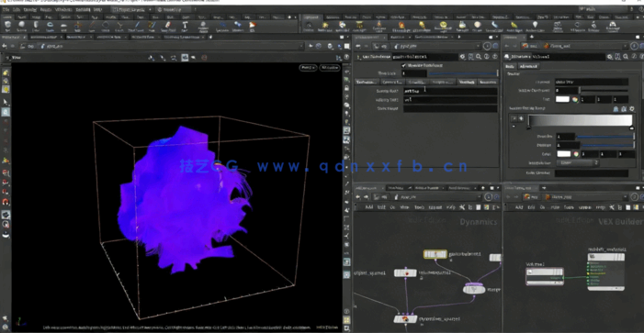
Task: Add a Point Light from shelf
Action: tap(325, 27)
